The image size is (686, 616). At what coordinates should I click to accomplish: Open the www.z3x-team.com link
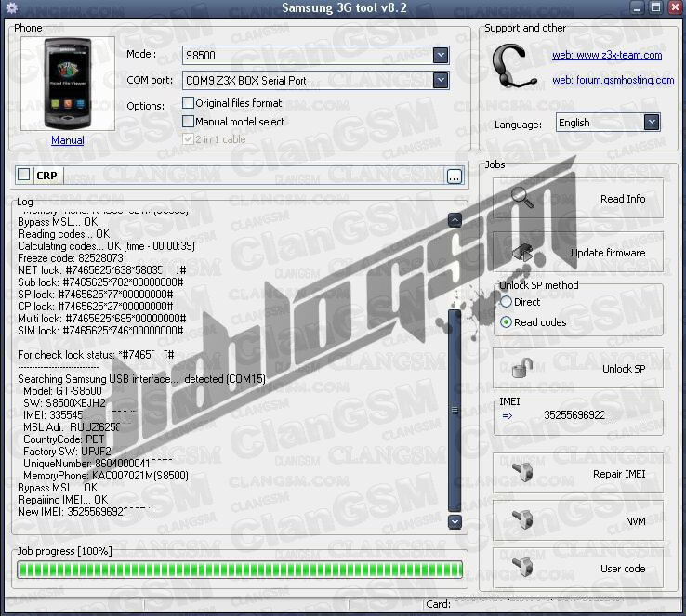point(607,55)
